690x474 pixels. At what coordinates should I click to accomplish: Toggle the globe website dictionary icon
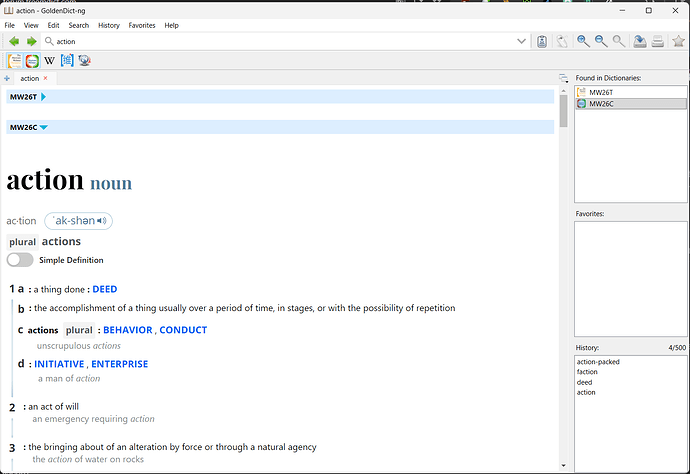[x=84, y=60]
